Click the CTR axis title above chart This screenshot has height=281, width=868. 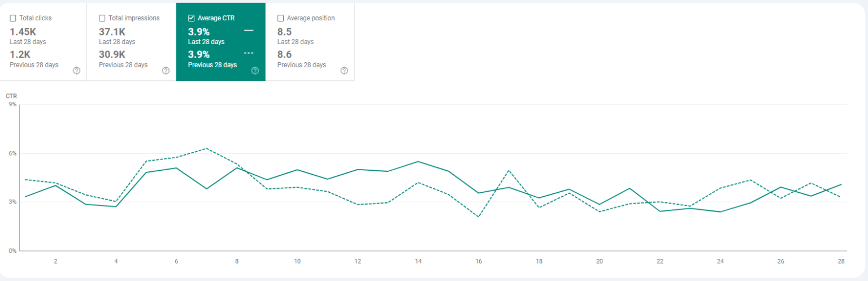[x=11, y=96]
